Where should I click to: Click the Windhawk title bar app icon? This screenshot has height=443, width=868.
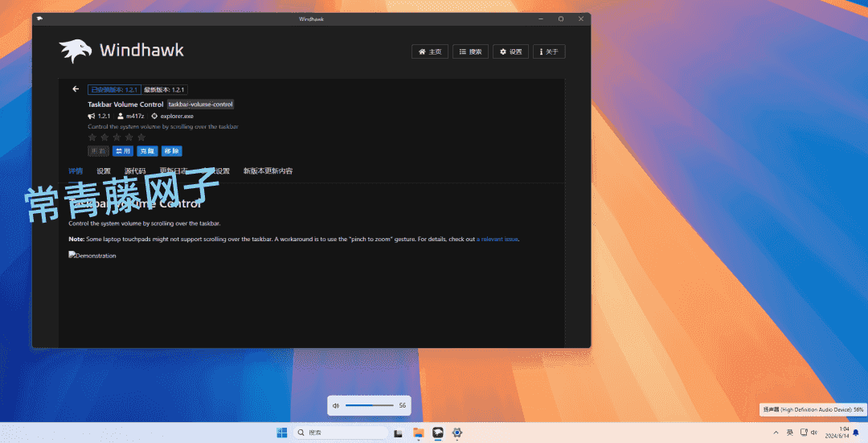(40, 18)
